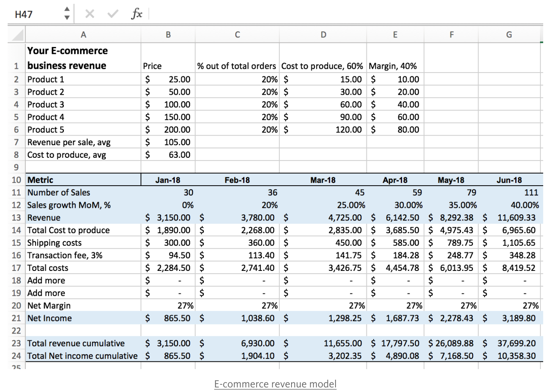Open the fx insert function button
Viewport: 547px width, 392px height.
pyautogui.click(x=137, y=14)
